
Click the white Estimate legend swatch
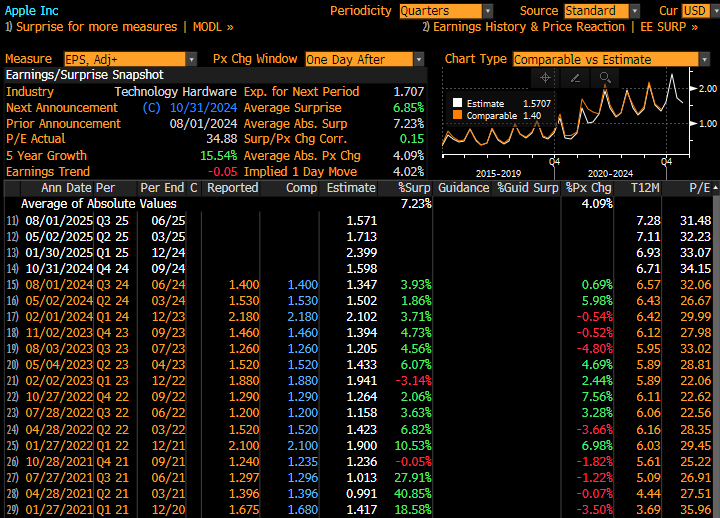457,103
